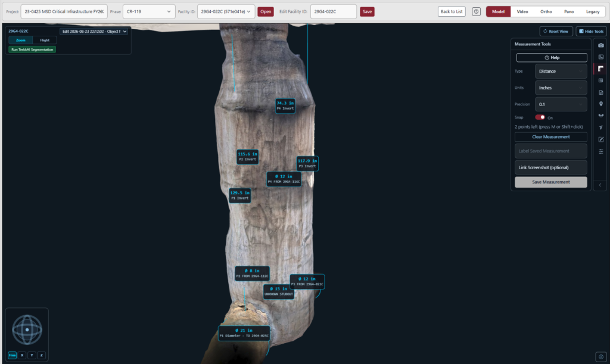The height and width of the screenshot is (364, 610).
Task: Switch to the Model view tab
Action: click(x=498, y=12)
